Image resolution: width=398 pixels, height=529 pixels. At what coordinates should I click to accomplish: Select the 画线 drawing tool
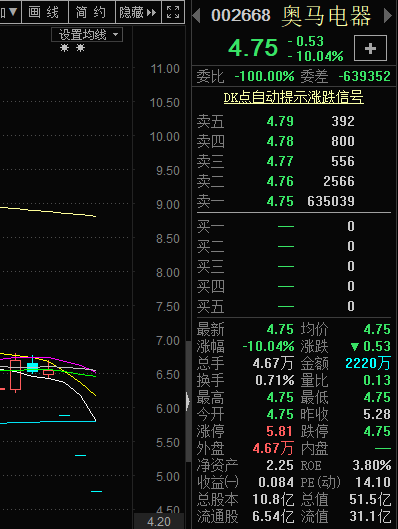[x=44, y=12]
